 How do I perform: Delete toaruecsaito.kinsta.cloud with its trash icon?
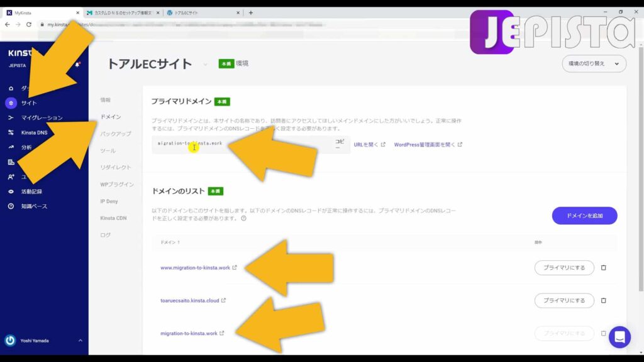tap(604, 300)
